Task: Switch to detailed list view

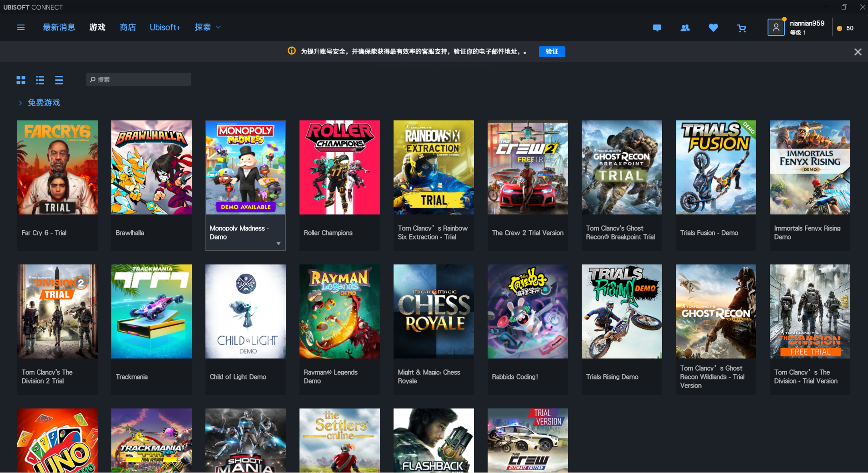Action: coord(40,80)
